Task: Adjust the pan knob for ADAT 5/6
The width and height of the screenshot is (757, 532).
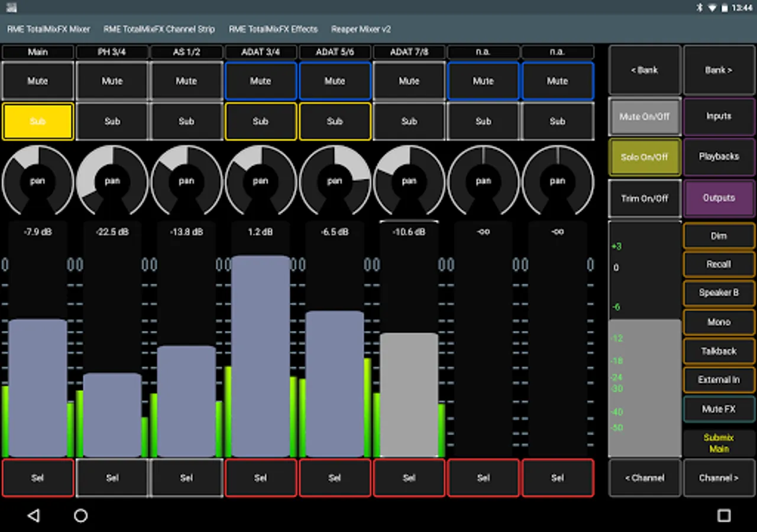Action: (335, 181)
